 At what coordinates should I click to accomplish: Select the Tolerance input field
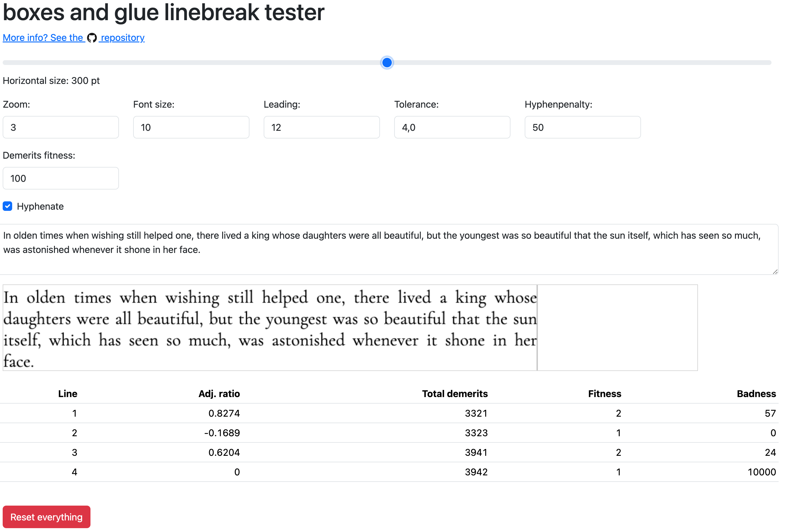[452, 127]
